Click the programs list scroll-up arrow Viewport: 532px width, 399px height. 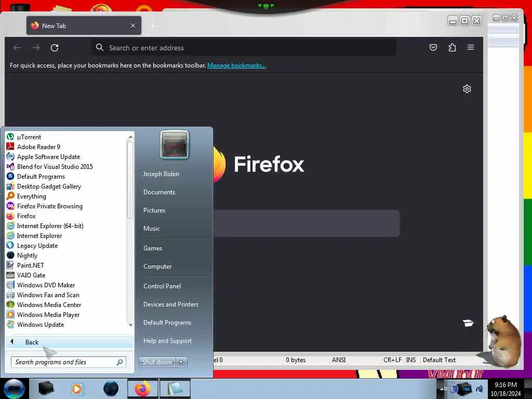[130, 137]
